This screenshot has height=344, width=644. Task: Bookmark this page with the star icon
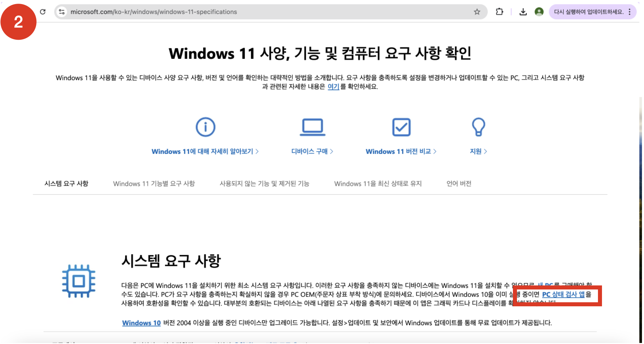pos(477,12)
